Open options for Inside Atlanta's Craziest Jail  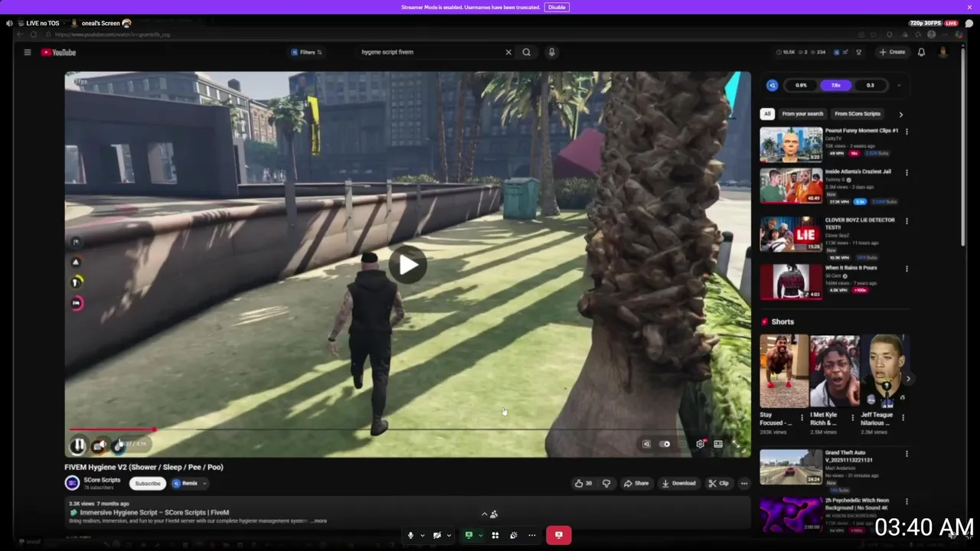pos(906,173)
